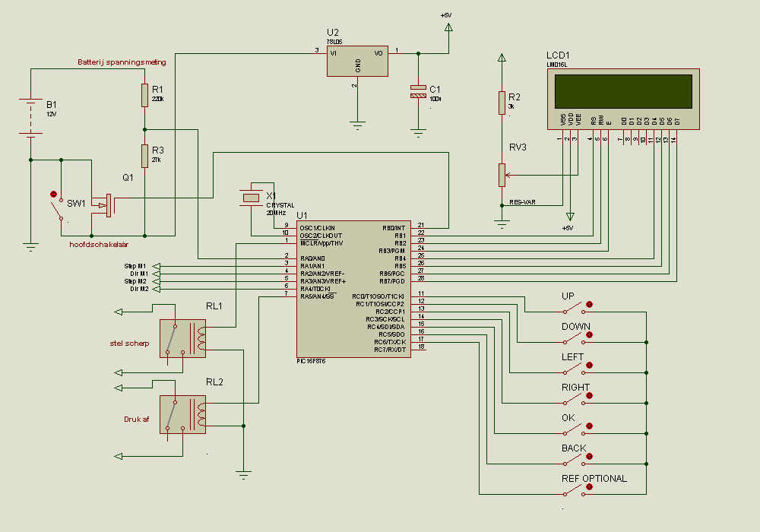Select resistor R2 above the potentiometer
Viewport: 760px width, 532px height.
502,103
